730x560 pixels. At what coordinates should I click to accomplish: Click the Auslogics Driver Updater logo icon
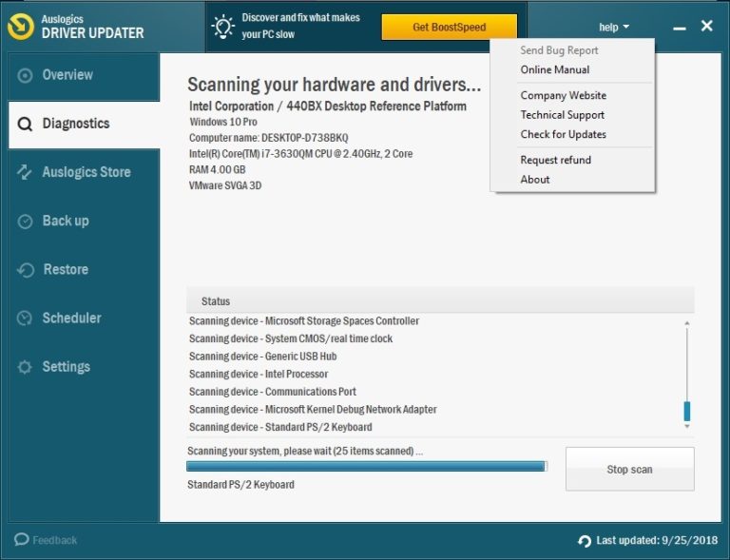click(x=21, y=27)
